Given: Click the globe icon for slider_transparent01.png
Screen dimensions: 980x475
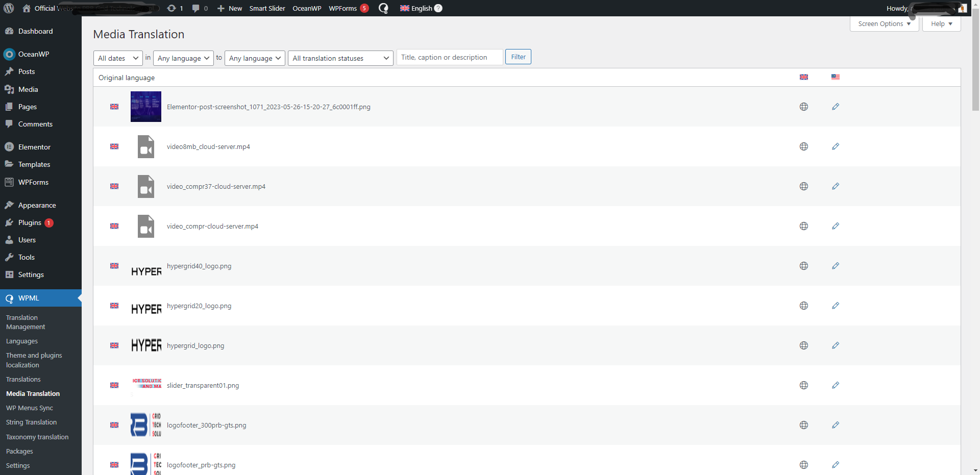Looking at the screenshot, I should coord(804,385).
